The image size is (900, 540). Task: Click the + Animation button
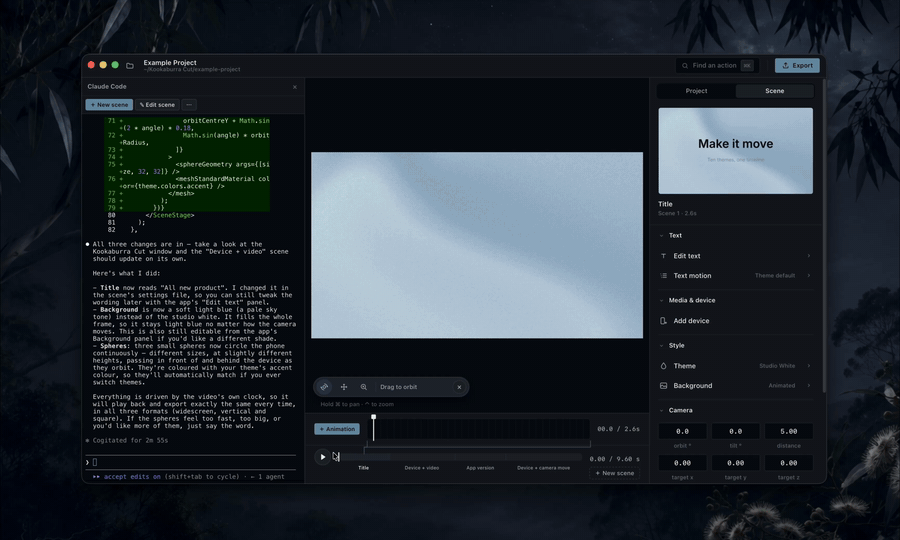337,429
